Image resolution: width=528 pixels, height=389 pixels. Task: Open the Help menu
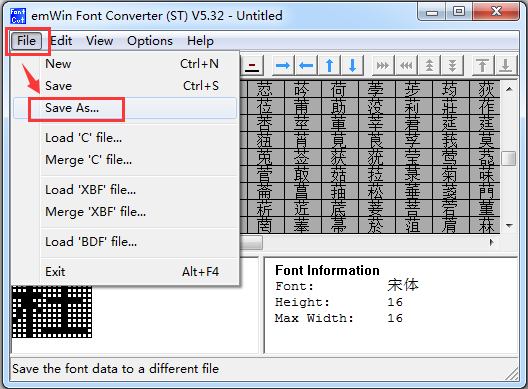pyautogui.click(x=200, y=41)
